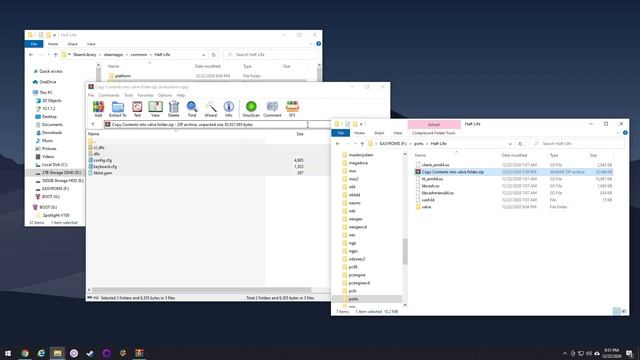Screen dimensions: 640x360
Task: Open the Home tab in right Explorer window
Action: click(x=360, y=133)
